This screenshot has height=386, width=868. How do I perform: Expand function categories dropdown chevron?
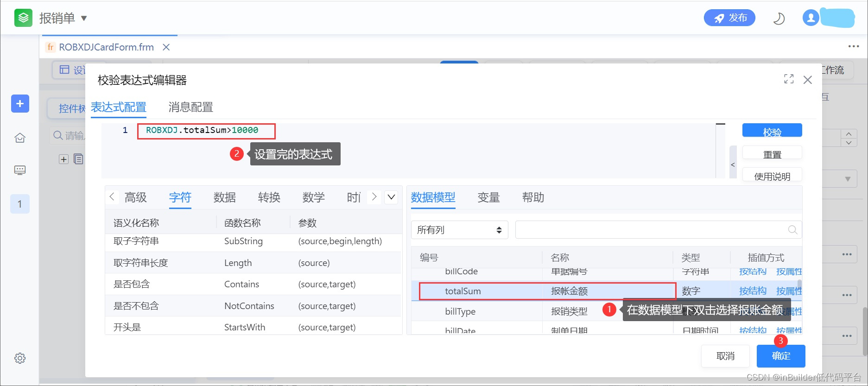[392, 197]
